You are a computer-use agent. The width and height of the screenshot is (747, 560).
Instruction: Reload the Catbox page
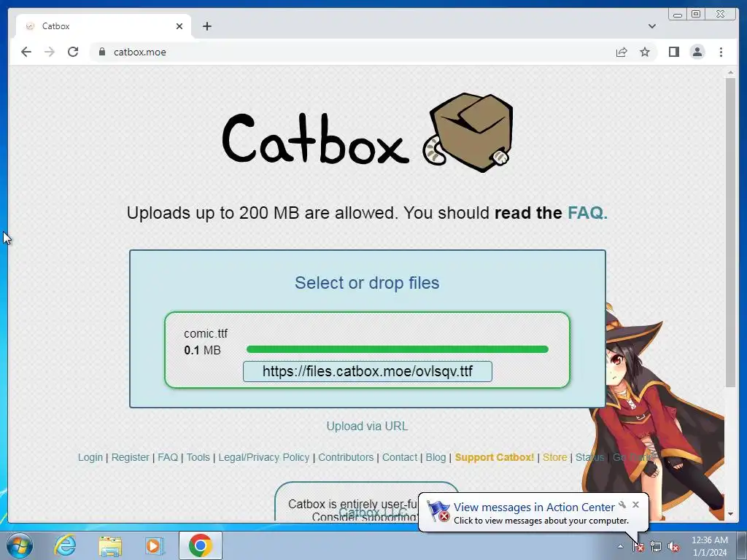[x=73, y=52]
